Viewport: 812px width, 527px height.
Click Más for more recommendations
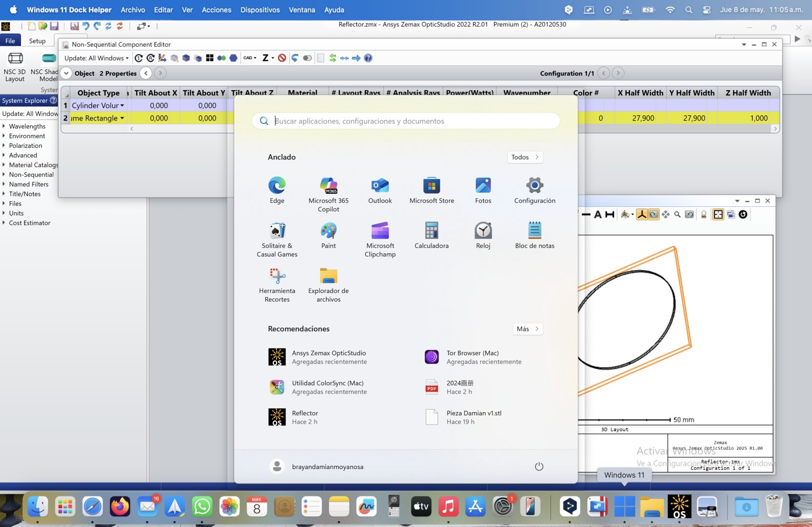click(x=528, y=329)
